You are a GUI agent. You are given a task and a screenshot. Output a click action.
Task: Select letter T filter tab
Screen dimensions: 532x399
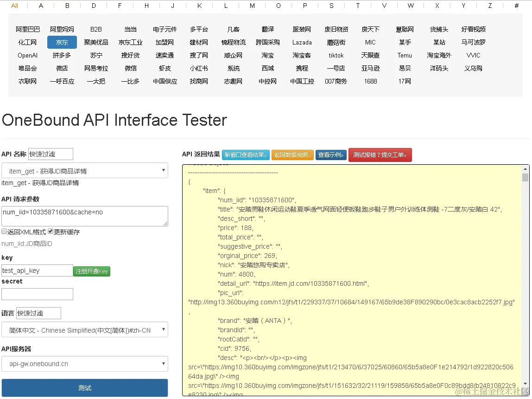(358, 6)
